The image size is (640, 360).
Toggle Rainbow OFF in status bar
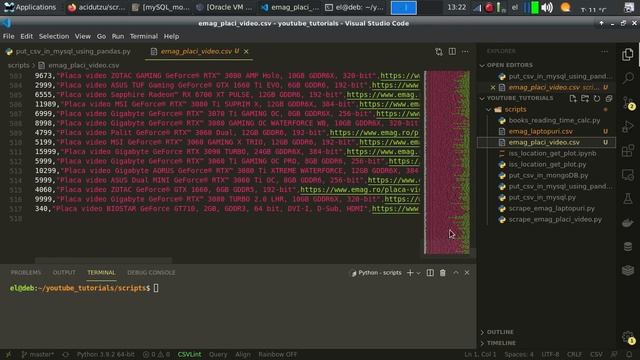[x=278, y=354]
